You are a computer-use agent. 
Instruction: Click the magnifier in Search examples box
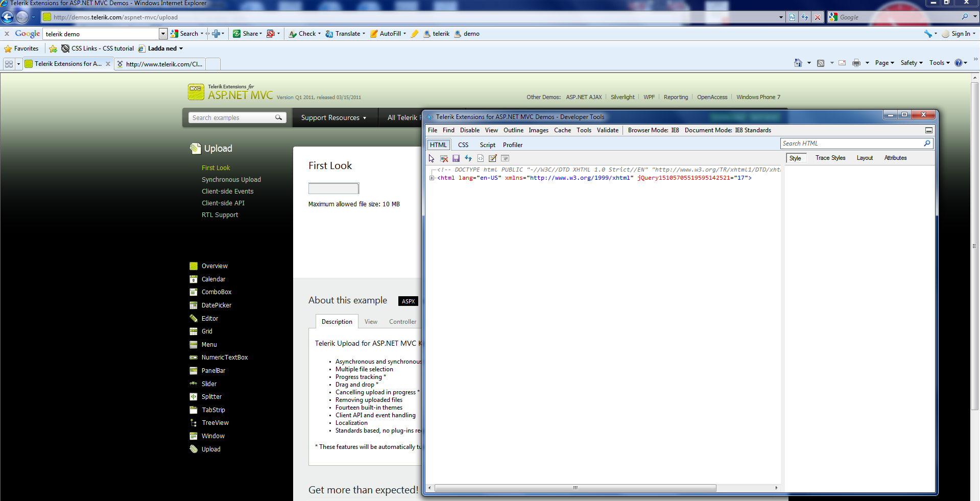278,117
